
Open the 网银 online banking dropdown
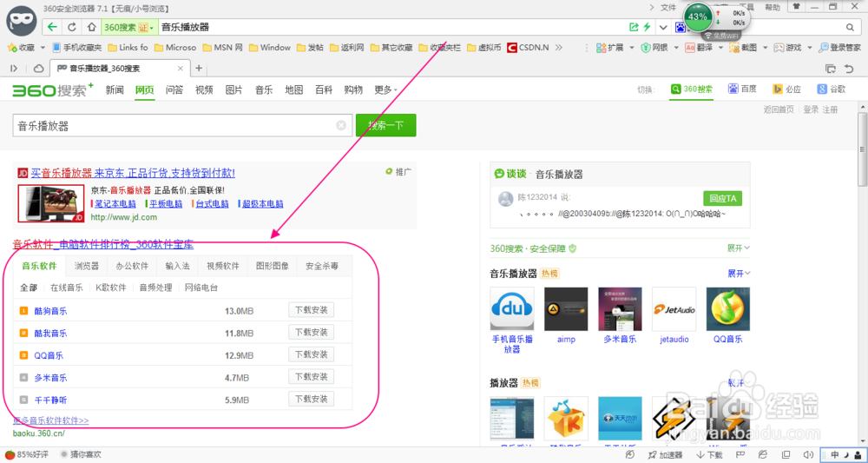pyautogui.click(x=660, y=48)
